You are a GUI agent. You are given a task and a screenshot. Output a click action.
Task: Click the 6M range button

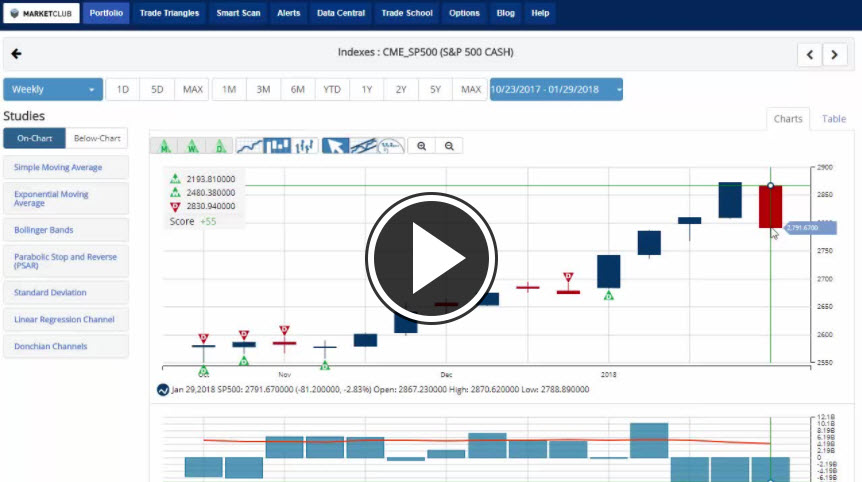(x=298, y=89)
